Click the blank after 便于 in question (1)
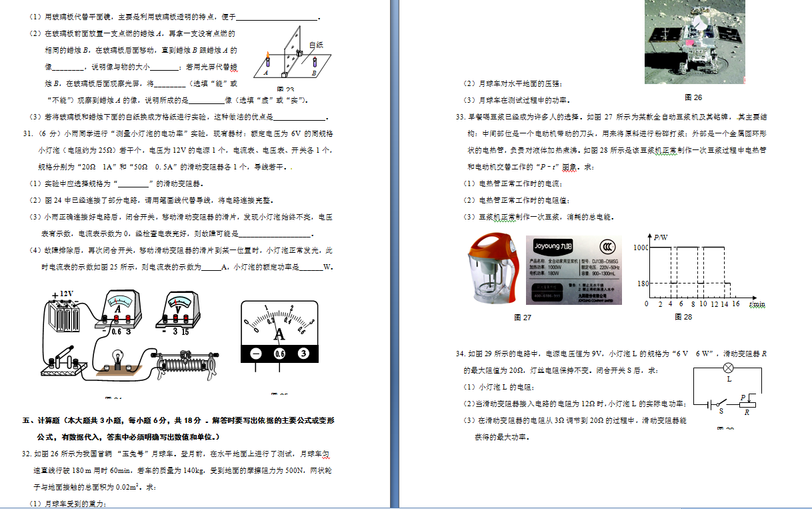812x509 pixels. (277, 17)
